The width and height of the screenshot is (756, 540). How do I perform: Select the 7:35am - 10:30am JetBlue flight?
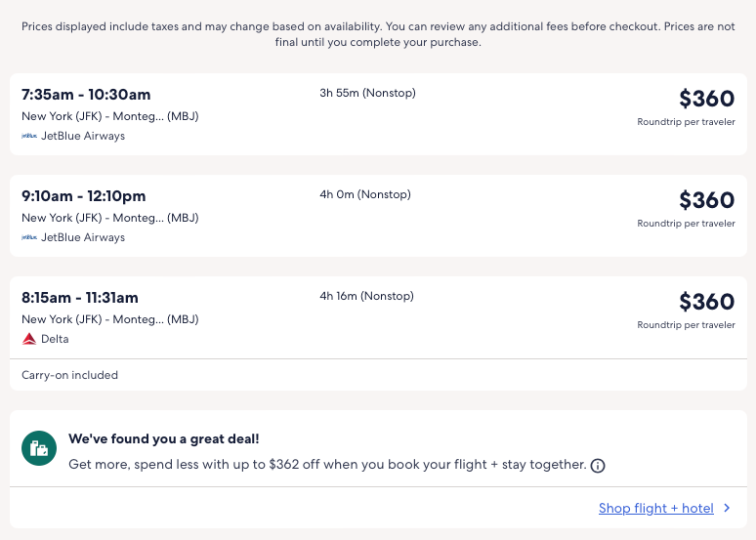tap(86, 95)
